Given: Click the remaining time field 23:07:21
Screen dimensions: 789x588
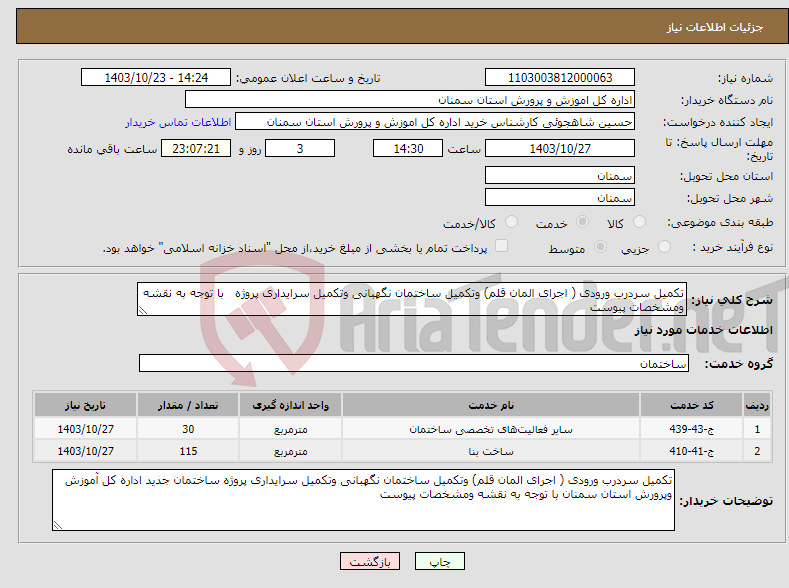Looking at the screenshot, I should (196, 148).
